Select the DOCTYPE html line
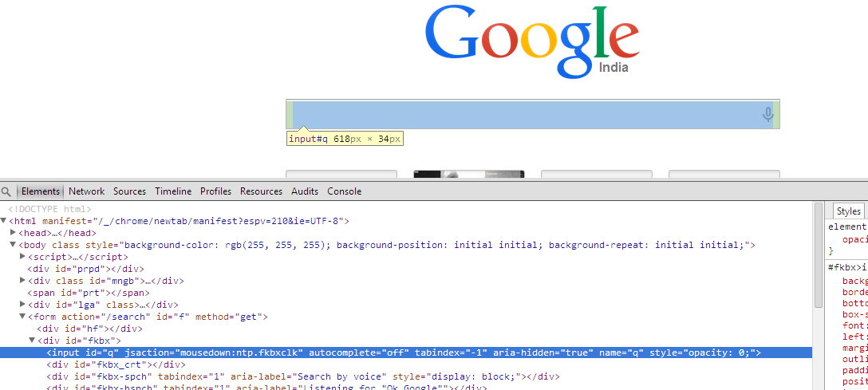This screenshot has width=868, height=390. point(49,209)
